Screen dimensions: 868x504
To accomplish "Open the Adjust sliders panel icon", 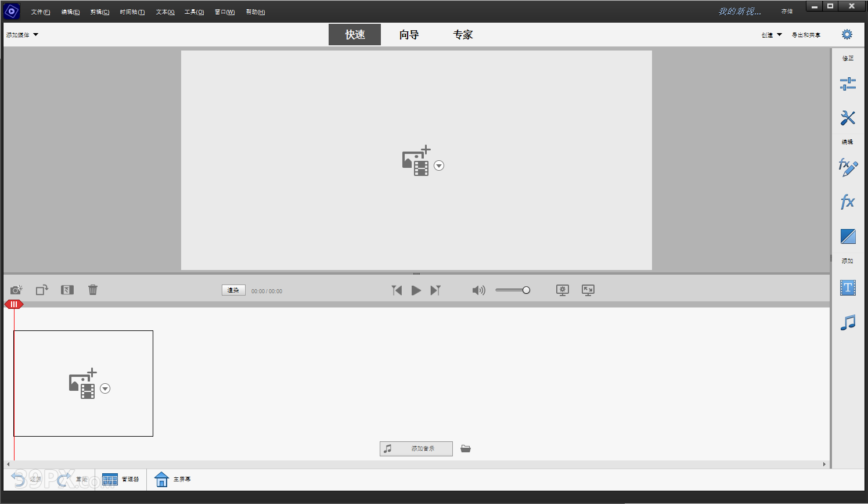I will tap(848, 84).
